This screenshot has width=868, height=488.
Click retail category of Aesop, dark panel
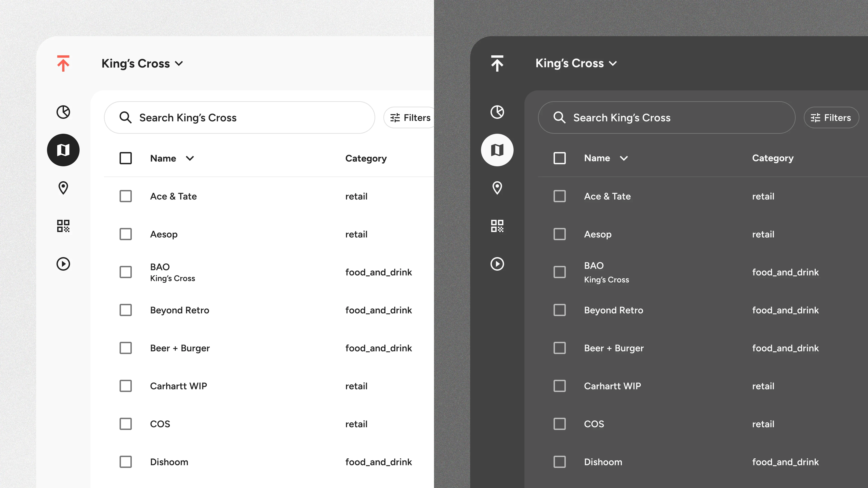coord(763,235)
